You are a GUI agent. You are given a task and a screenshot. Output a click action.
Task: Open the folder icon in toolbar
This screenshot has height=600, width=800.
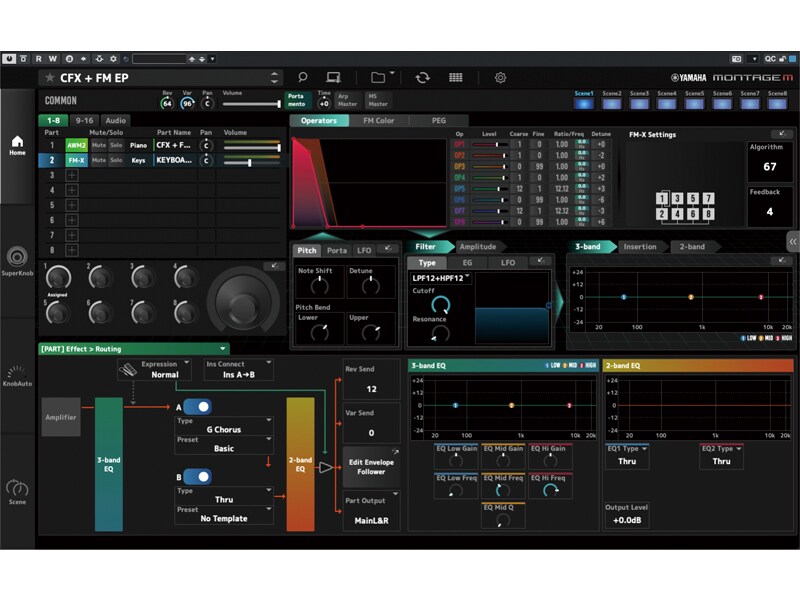378,78
